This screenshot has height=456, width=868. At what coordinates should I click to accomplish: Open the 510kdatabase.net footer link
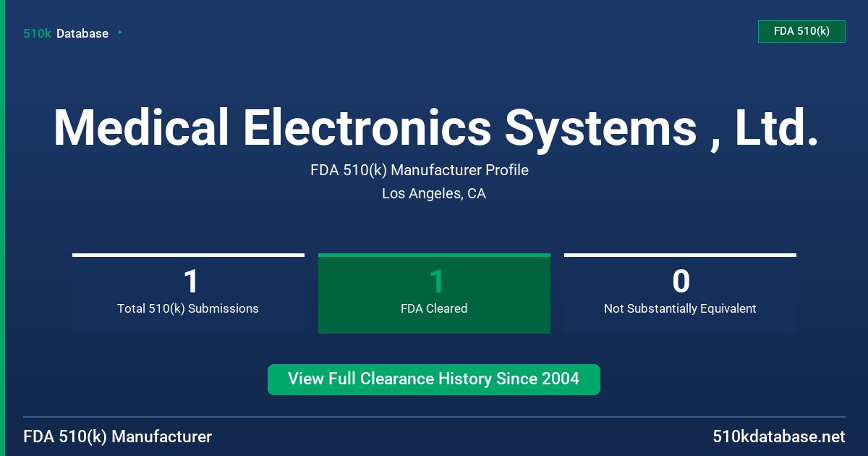pos(779,437)
